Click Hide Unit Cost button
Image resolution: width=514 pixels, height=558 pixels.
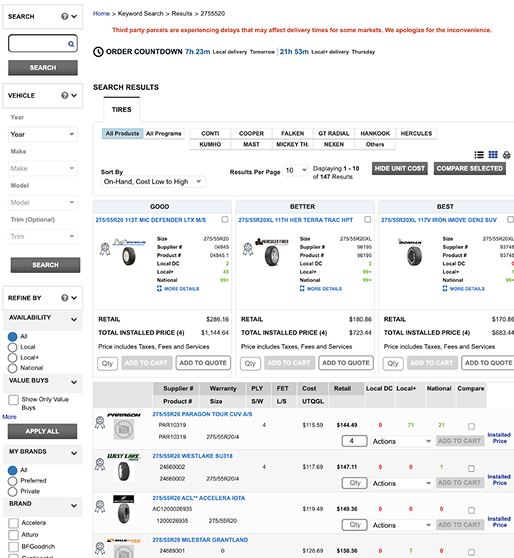click(400, 168)
